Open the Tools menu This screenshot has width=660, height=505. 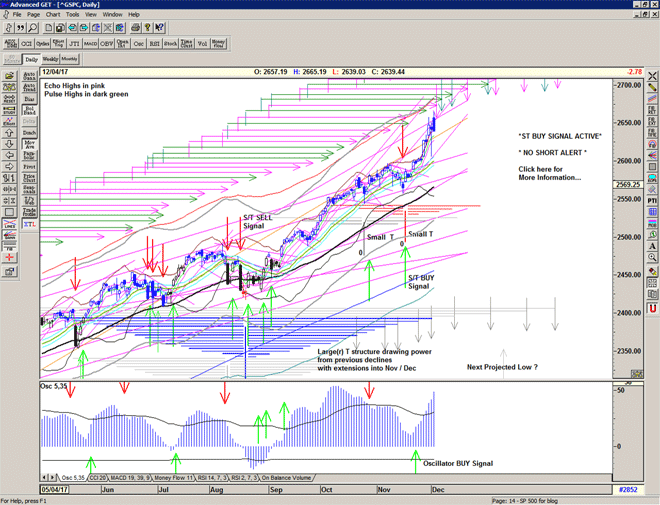[72, 15]
